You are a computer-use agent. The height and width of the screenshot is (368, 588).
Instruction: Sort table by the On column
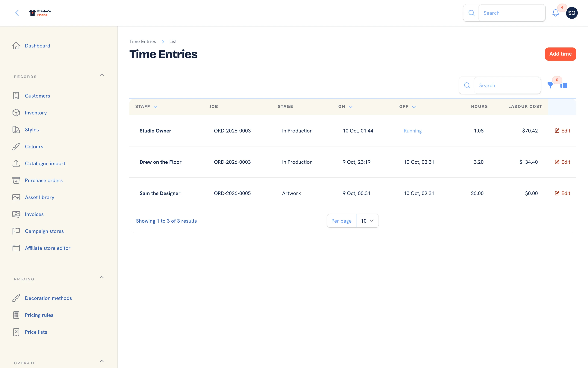coord(345,107)
